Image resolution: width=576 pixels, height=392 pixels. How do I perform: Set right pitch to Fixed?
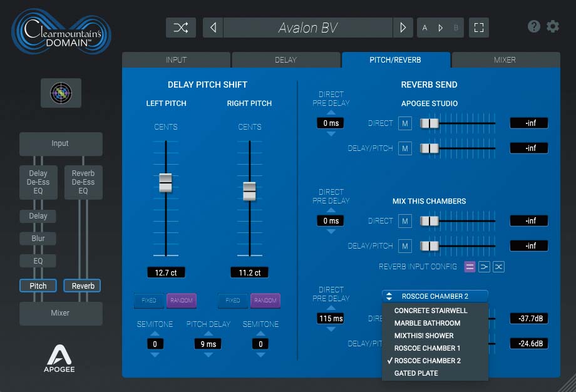point(232,301)
